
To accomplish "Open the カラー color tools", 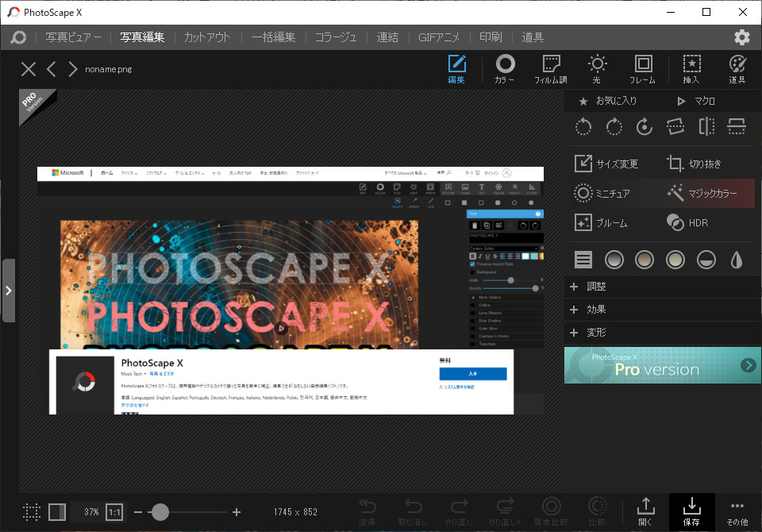I will coord(505,69).
